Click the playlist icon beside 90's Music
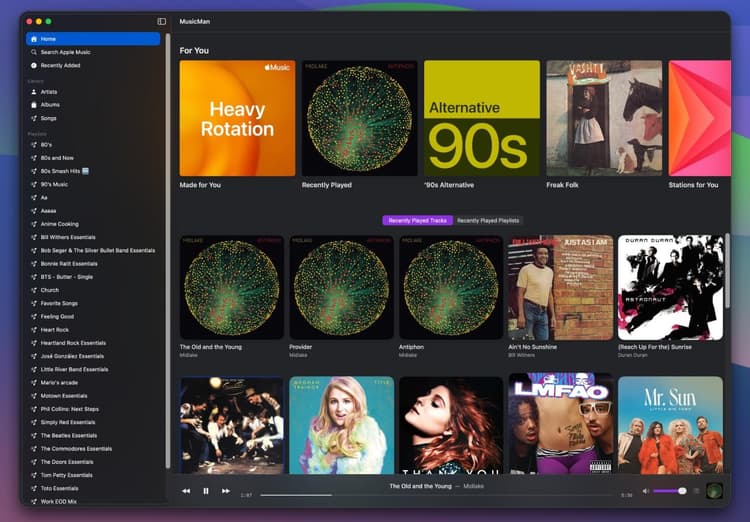The width and height of the screenshot is (750, 522). (x=34, y=184)
